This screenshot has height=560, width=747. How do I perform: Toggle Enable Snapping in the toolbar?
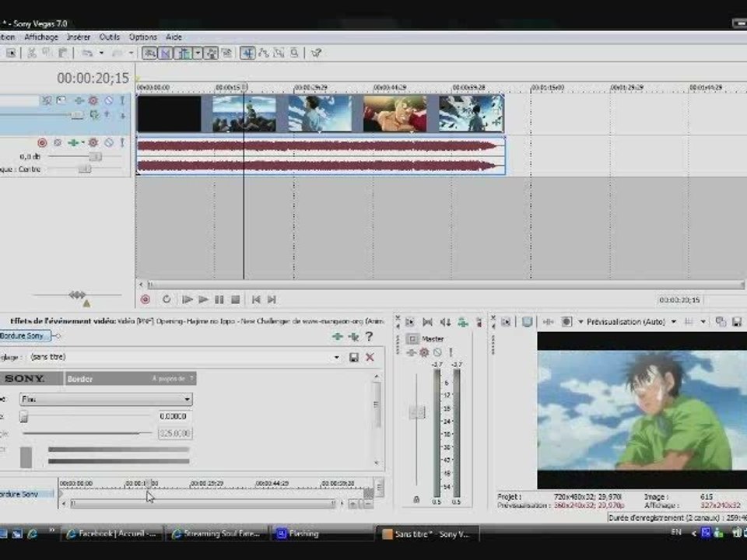149,53
